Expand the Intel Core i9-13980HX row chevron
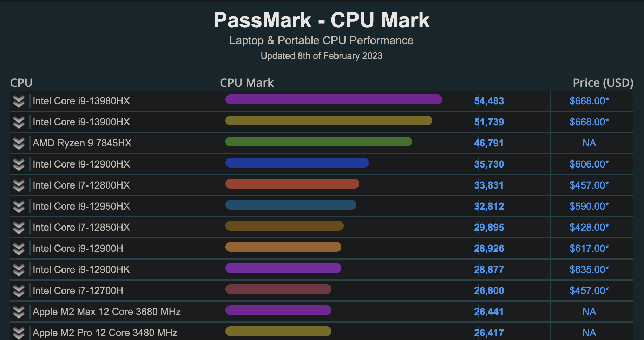This screenshot has width=644, height=340. pos(19,101)
